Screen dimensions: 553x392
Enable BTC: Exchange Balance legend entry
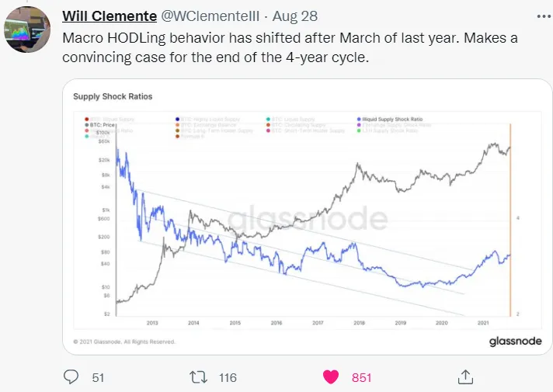[206, 125]
